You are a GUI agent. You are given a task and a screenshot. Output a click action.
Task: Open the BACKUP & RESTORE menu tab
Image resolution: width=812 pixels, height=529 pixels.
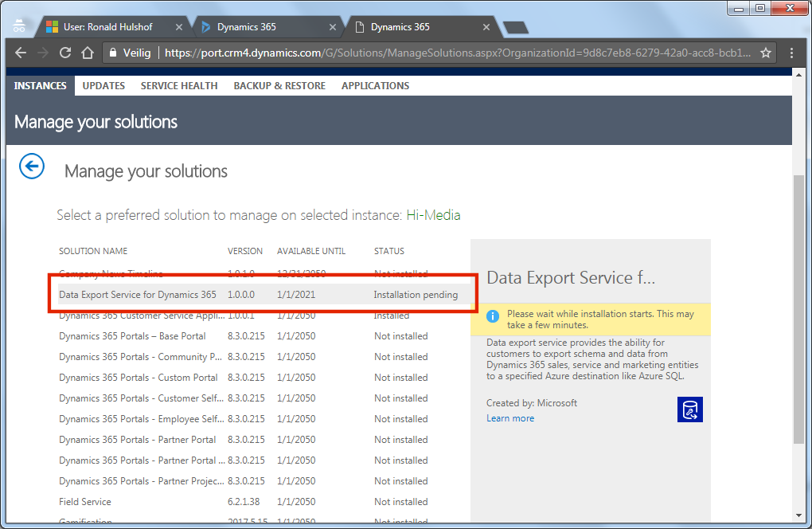coord(279,85)
